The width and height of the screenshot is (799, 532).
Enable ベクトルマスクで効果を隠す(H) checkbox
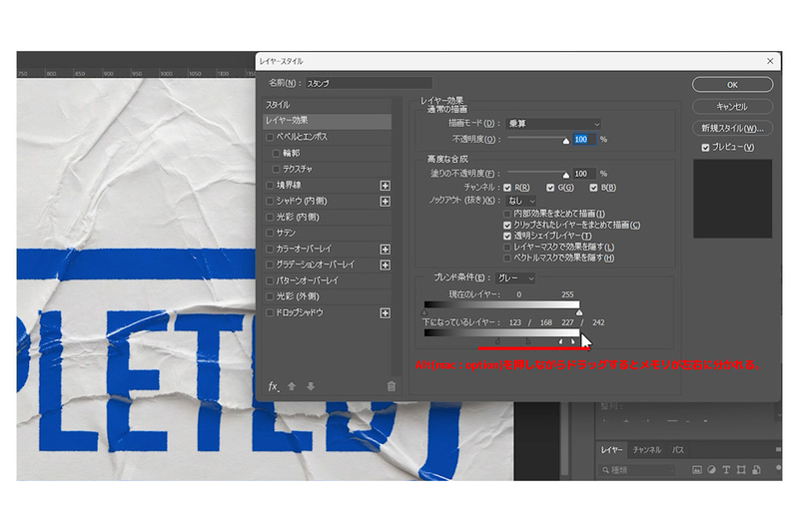point(507,259)
